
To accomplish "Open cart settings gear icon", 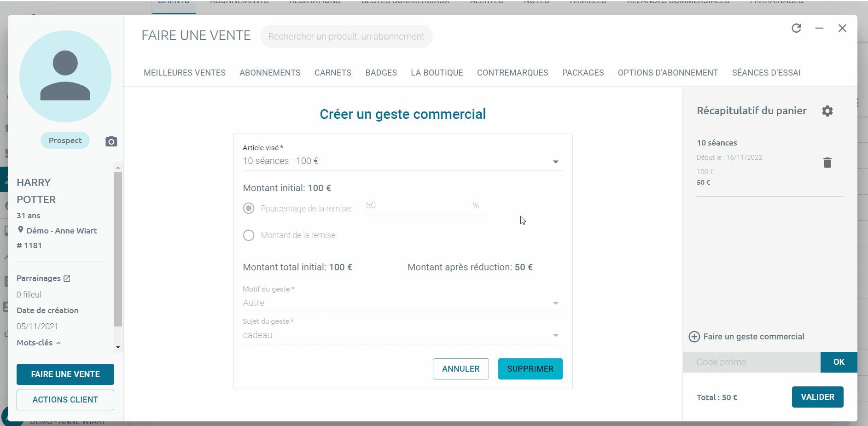I will click(827, 111).
